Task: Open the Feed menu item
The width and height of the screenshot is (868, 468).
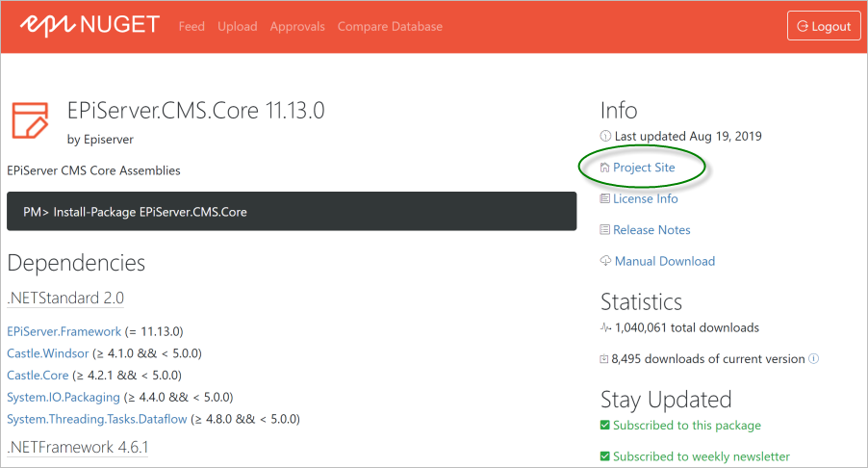Action: [191, 27]
